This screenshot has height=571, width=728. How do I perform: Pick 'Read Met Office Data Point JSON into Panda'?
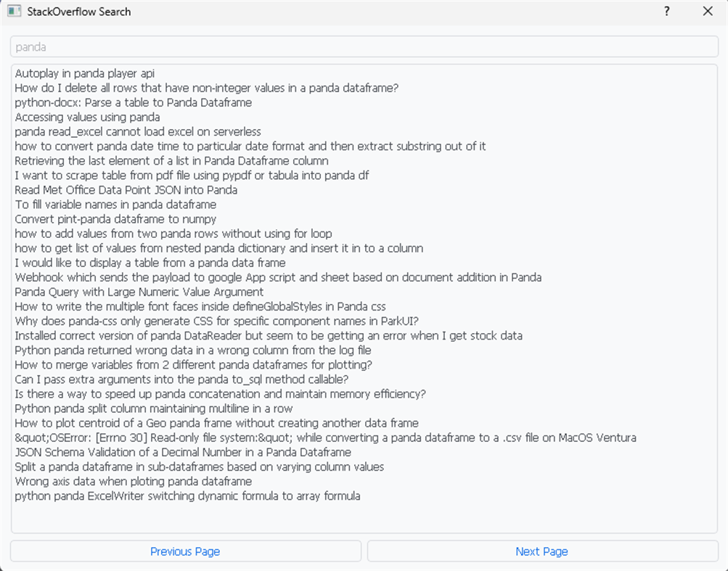(126, 190)
